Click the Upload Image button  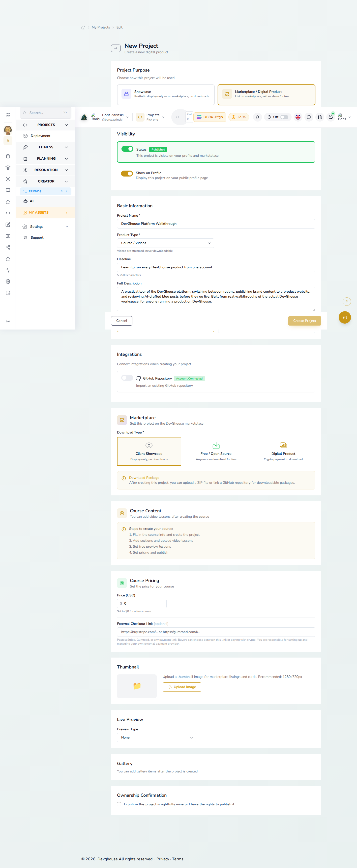coord(182,687)
